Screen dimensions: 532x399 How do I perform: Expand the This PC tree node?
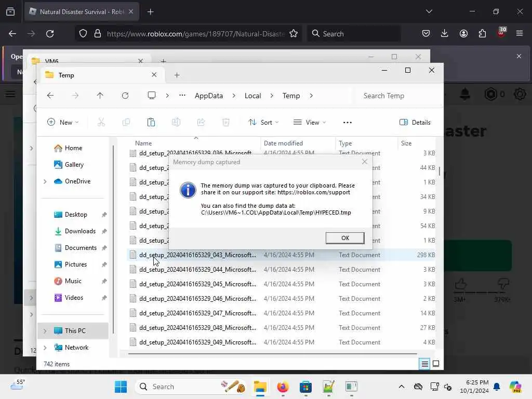click(x=45, y=331)
